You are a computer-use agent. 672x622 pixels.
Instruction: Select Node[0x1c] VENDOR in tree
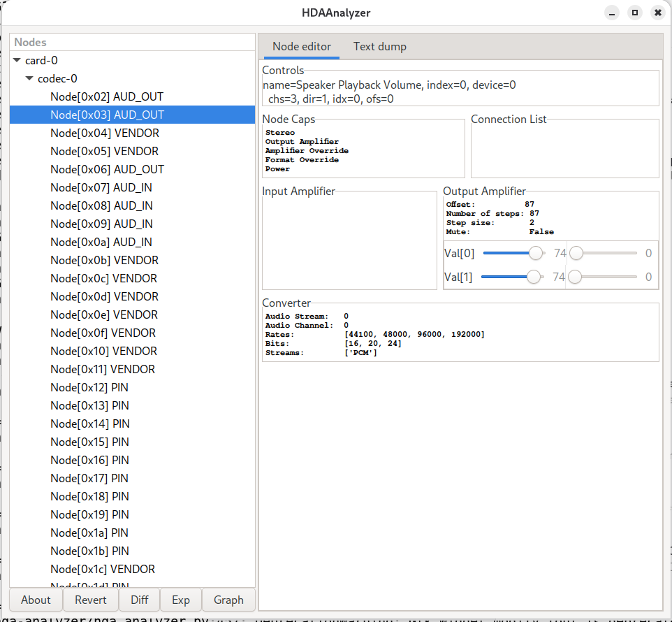[103, 569]
